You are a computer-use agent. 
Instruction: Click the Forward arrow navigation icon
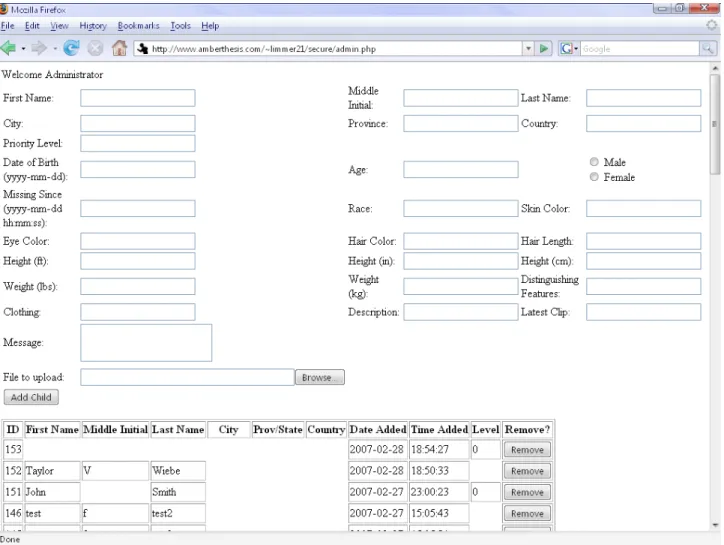pos(39,48)
